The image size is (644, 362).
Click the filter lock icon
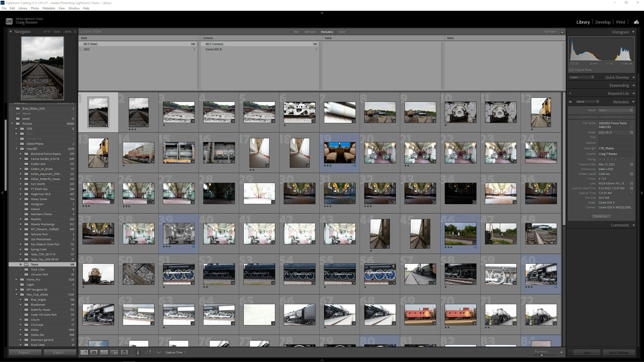562,32
